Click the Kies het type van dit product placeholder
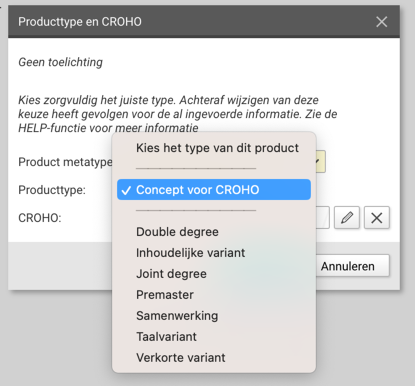Image resolution: width=415 pixels, height=386 pixels. [x=217, y=148]
